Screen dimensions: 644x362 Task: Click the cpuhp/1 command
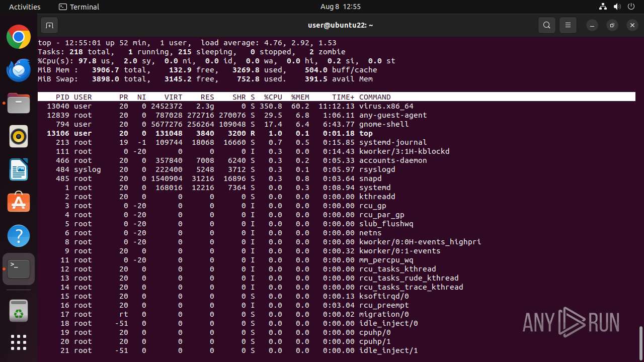pyautogui.click(x=375, y=341)
